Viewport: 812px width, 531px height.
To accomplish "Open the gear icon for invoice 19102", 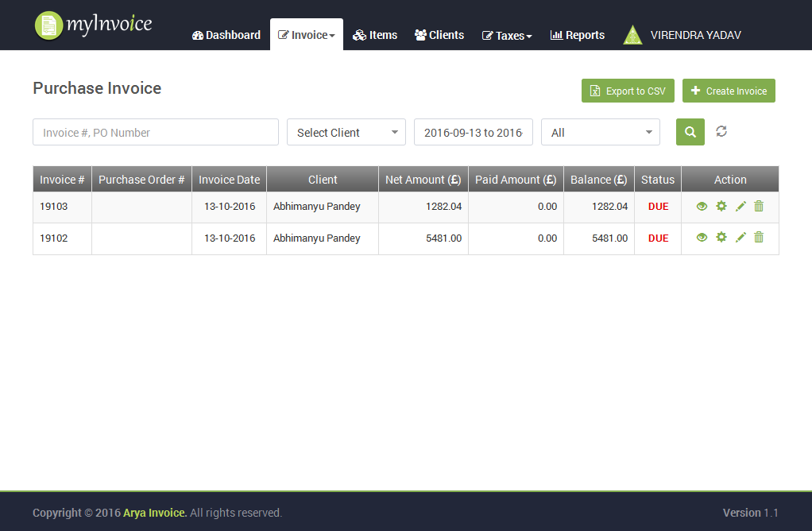I will [x=721, y=238].
